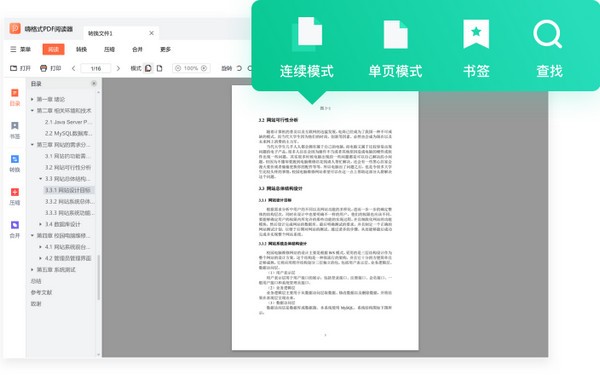Click the 连续模式 icon in green banner
This screenshot has width=600, height=375.
coord(307,34)
